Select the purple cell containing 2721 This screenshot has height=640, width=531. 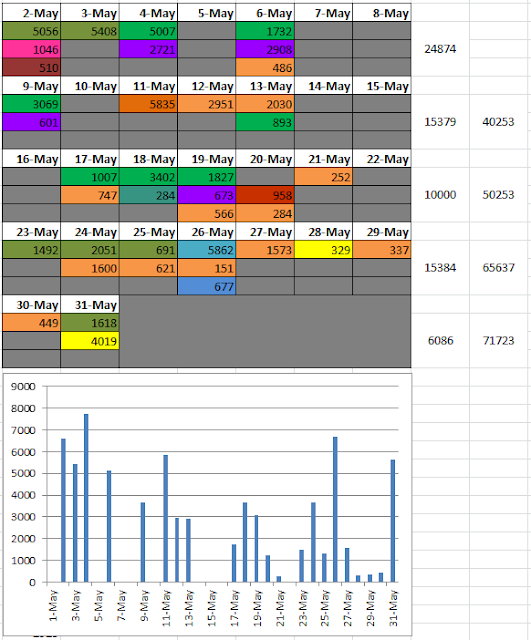click(148, 49)
